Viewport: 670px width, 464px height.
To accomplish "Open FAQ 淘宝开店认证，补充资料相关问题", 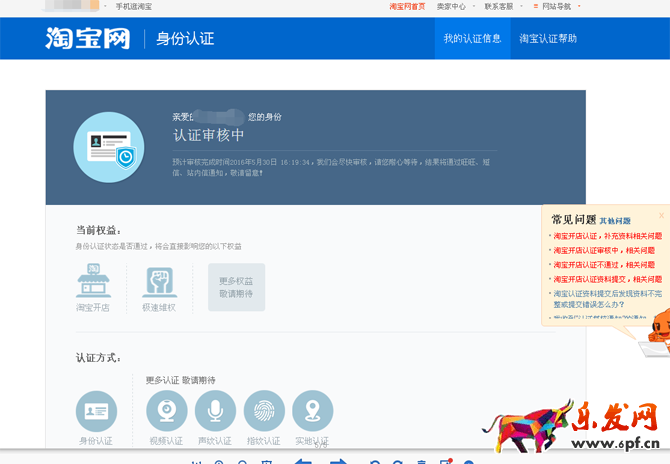I will [x=608, y=236].
